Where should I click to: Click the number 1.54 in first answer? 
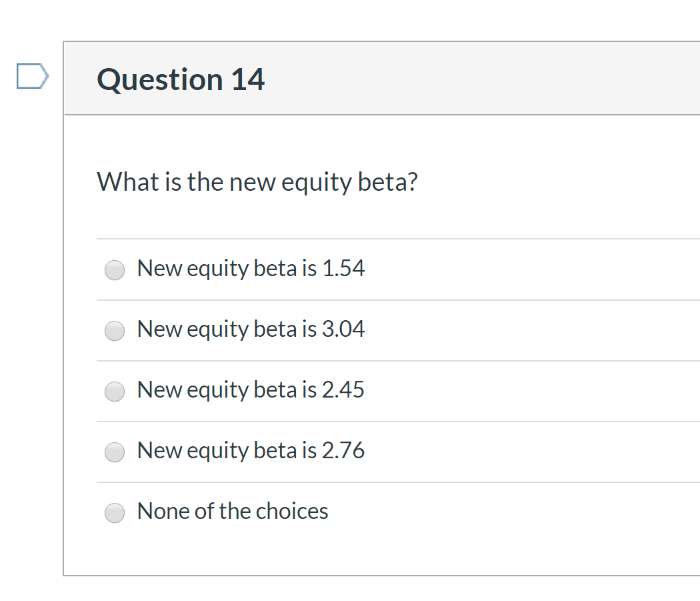343,268
